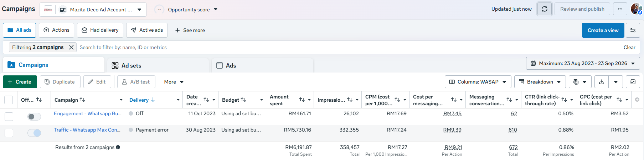Image resolution: width=644 pixels, height=160 pixels.
Task: Select the Had delivery view
Action: click(100, 30)
